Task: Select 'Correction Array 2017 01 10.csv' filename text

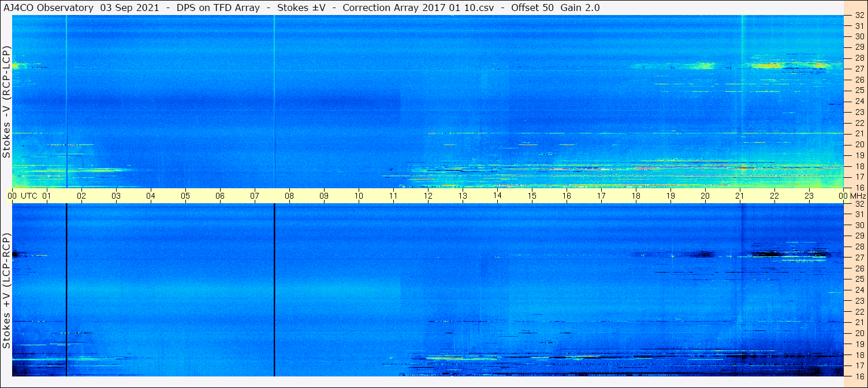Action: click(418, 8)
